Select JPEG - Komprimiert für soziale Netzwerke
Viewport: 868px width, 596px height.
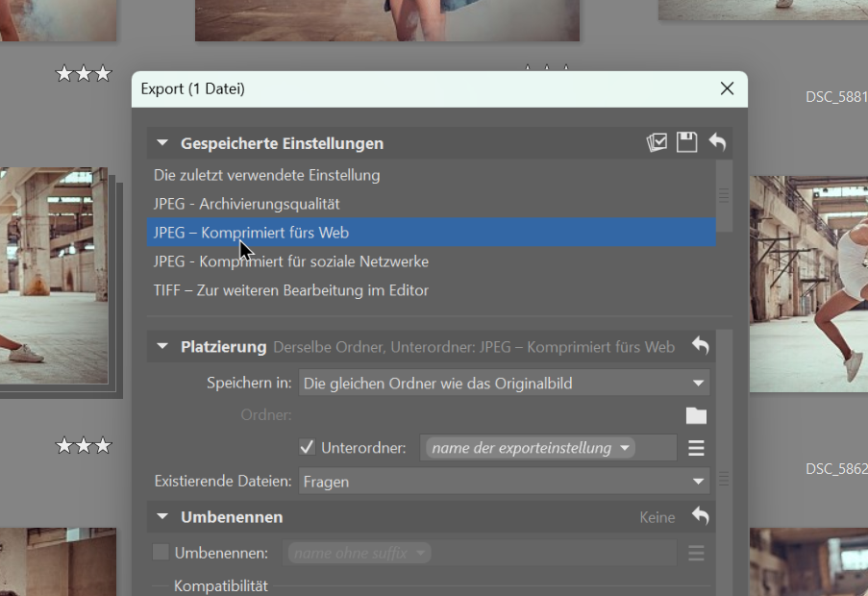[x=291, y=261]
